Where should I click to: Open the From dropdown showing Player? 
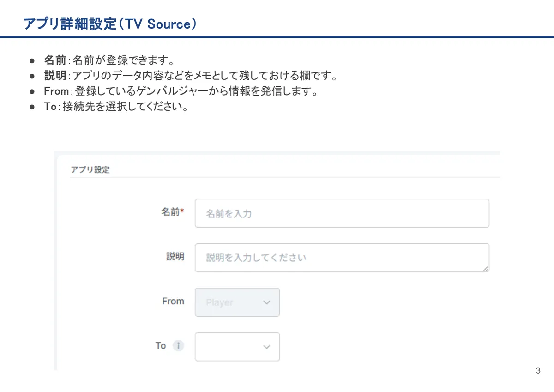click(x=237, y=302)
